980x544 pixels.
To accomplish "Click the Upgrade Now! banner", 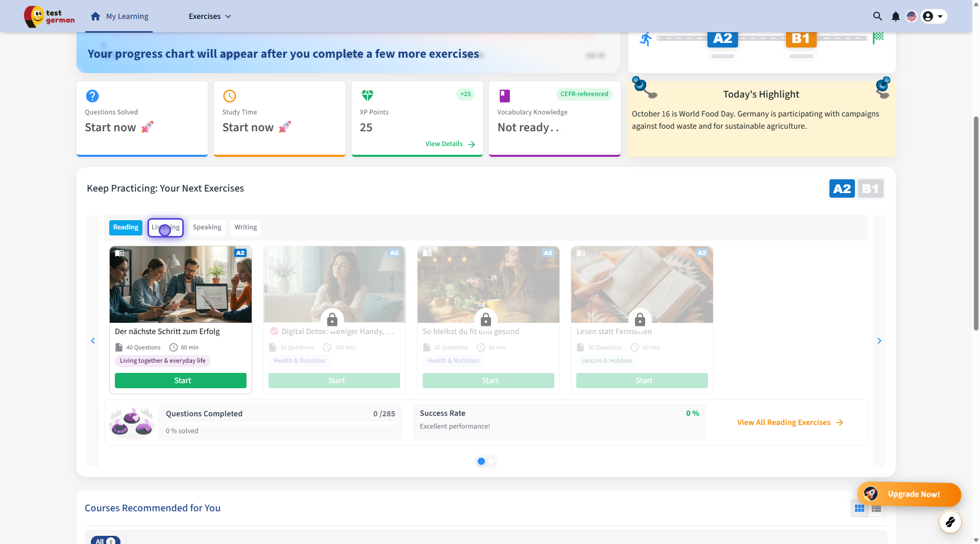I will coord(909,494).
